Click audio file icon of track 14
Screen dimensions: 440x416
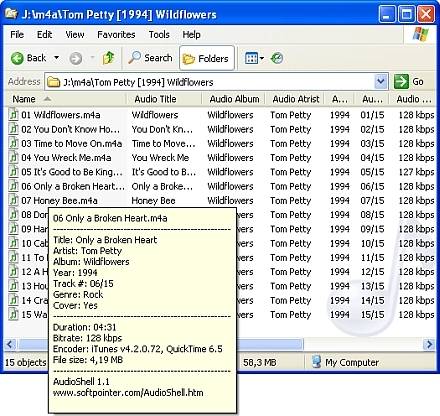[13, 300]
